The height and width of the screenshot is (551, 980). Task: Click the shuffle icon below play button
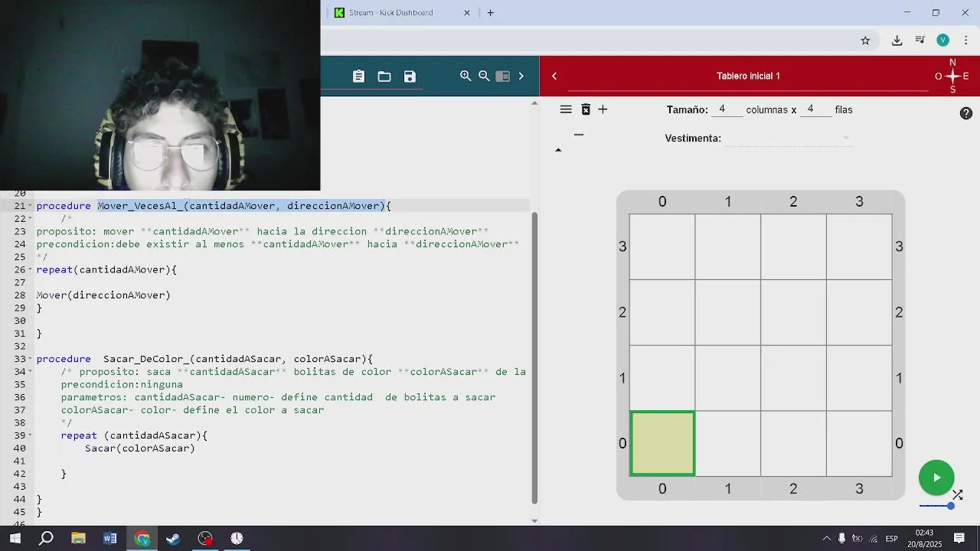tap(958, 495)
